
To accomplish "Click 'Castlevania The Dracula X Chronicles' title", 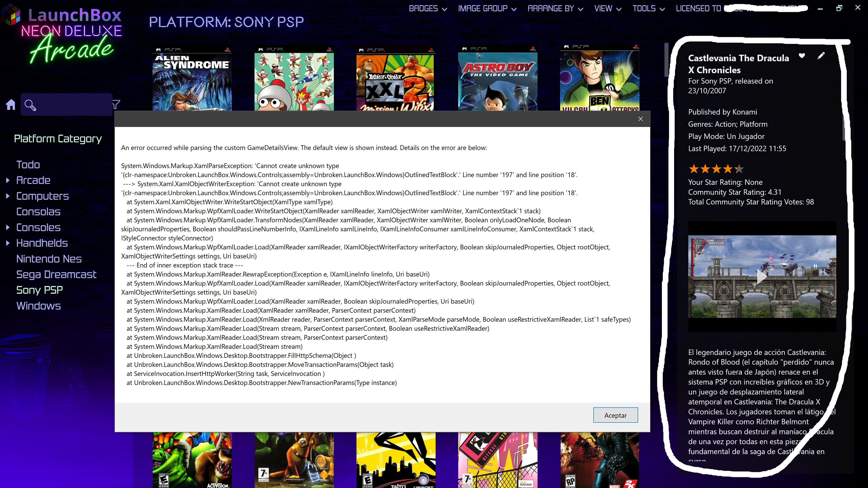I will 739,64.
